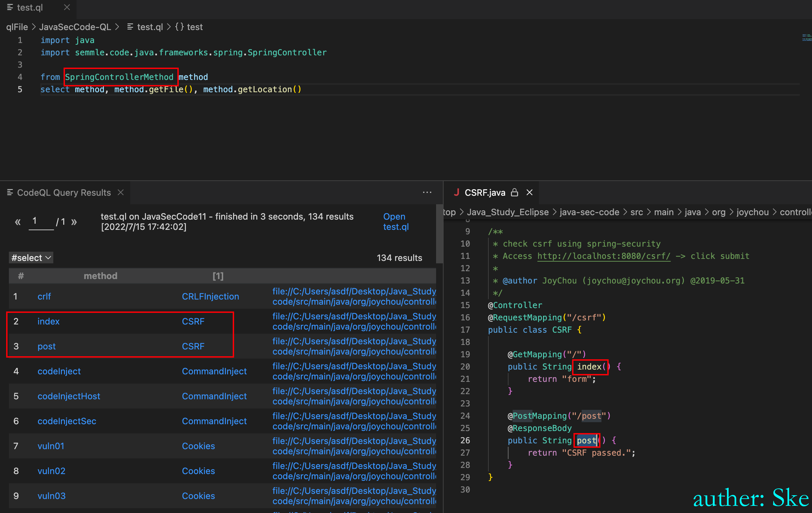
Task: Go to previous results page arrow
Action: 18,222
